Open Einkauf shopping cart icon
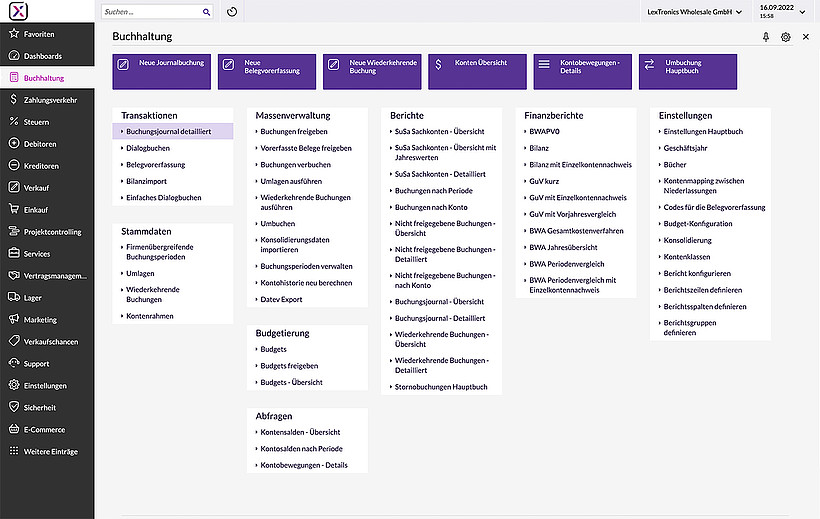The image size is (820, 519). (x=14, y=209)
